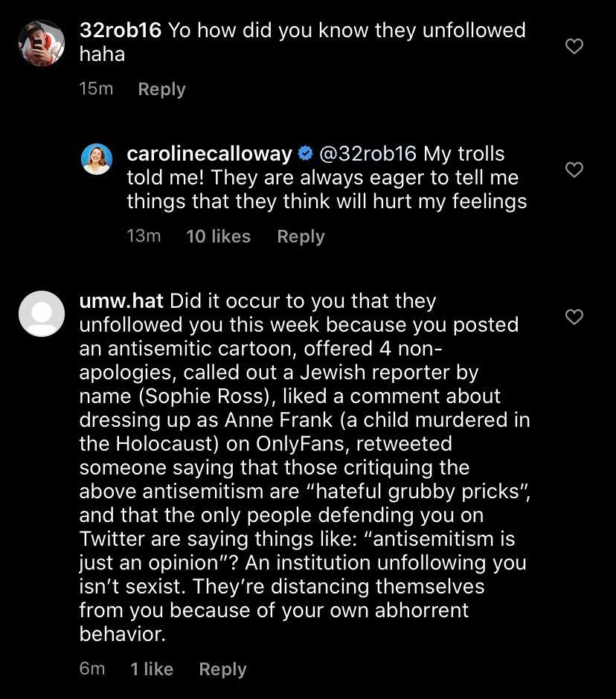Click carolinecalloway's blue verified badge
616x699 pixels.
click(305, 154)
